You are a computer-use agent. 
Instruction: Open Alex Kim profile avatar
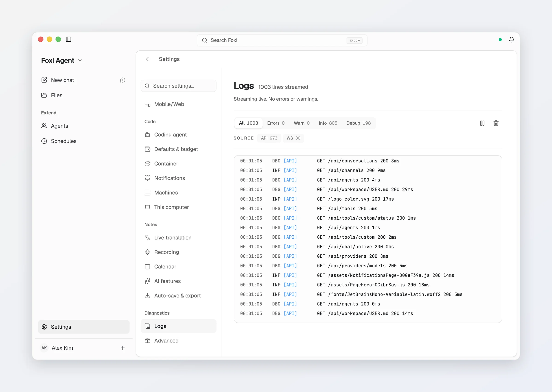[x=44, y=348]
